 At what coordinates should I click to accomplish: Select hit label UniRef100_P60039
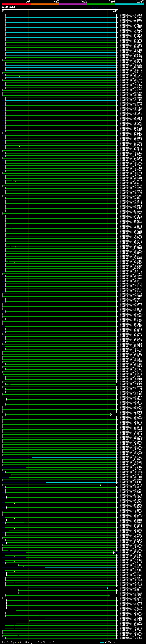131,65
